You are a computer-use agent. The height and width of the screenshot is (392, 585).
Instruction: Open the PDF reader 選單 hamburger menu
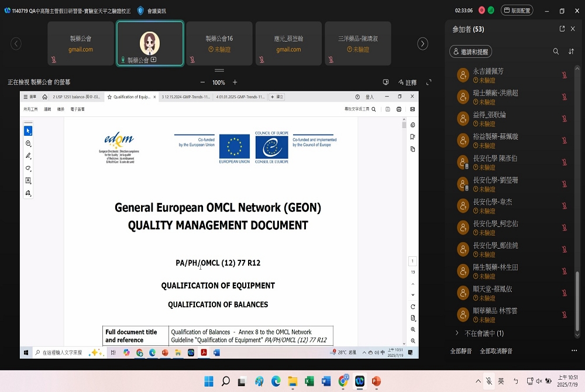(x=29, y=97)
